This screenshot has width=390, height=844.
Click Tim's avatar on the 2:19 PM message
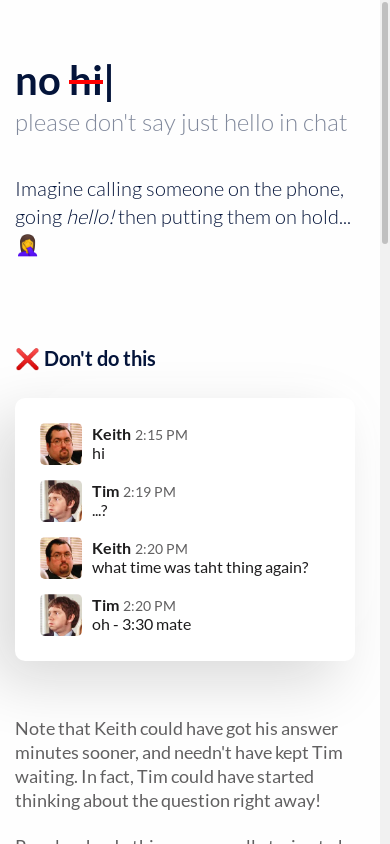[x=61, y=501]
